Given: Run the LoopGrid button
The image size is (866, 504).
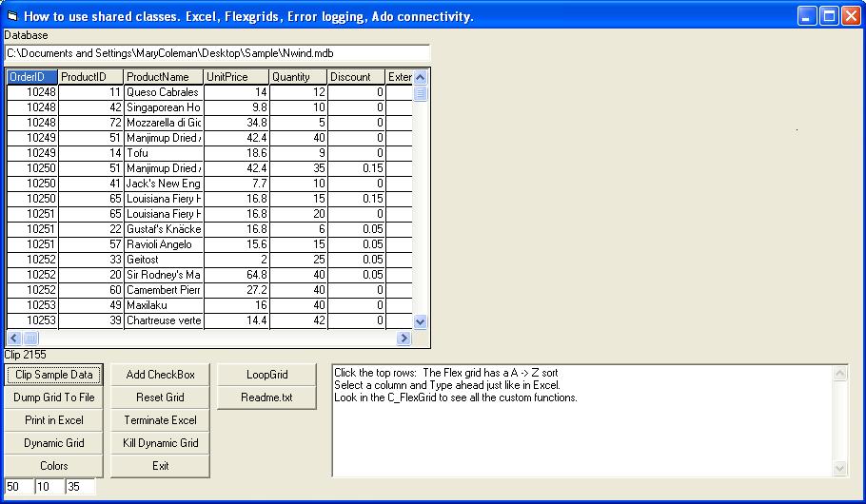Looking at the screenshot, I should pyautogui.click(x=266, y=375).
